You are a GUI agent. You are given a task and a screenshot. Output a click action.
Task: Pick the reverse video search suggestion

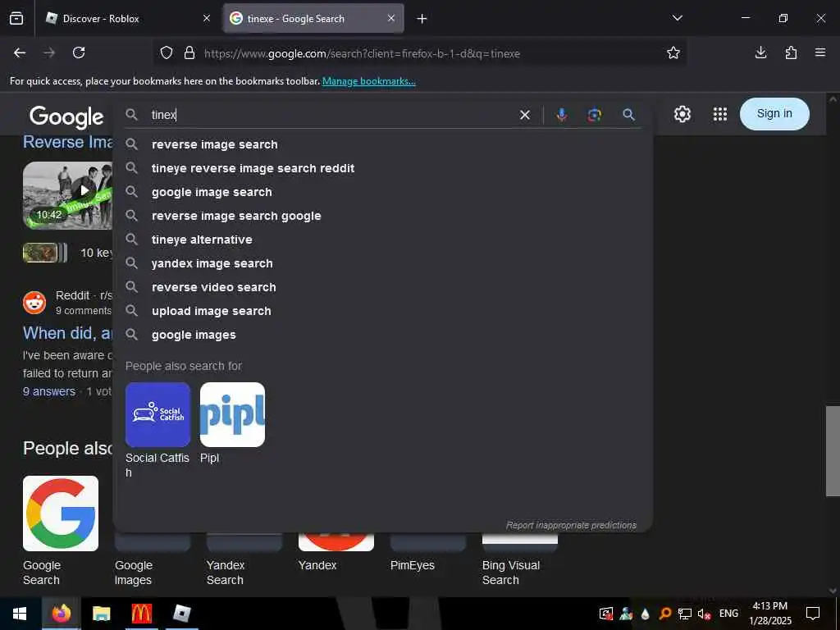point(383,287)
